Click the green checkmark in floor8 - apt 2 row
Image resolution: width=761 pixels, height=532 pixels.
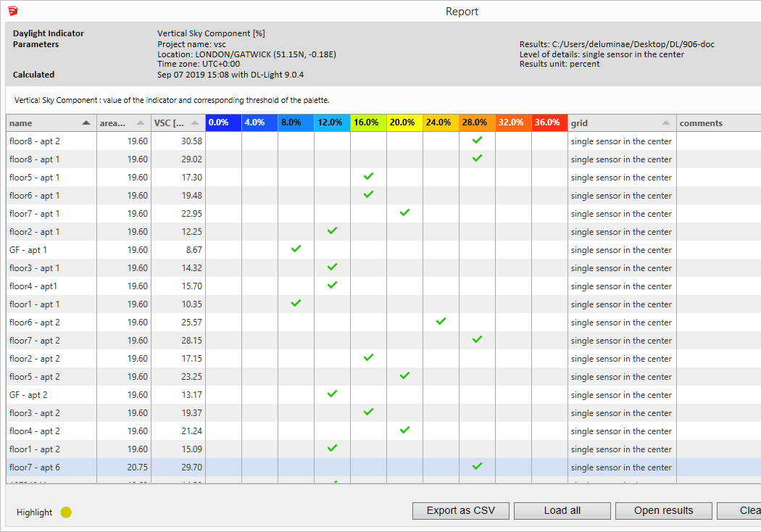pos(477,140)
